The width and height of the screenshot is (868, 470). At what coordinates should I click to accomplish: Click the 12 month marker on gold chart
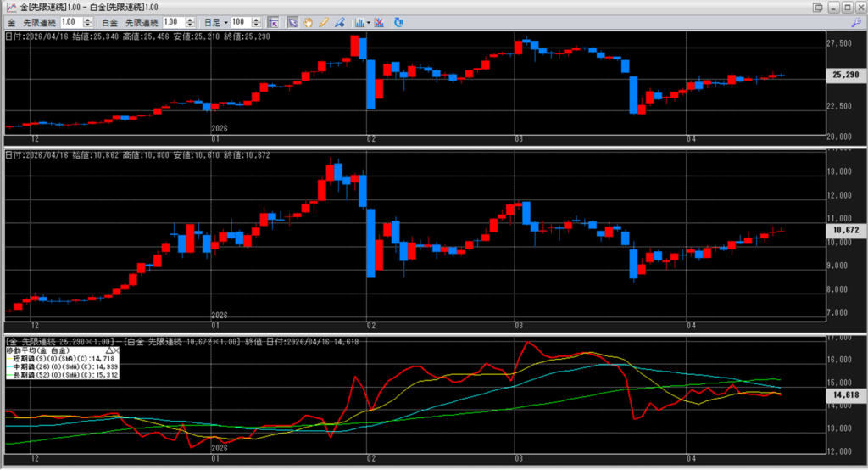tap(35, 139)
